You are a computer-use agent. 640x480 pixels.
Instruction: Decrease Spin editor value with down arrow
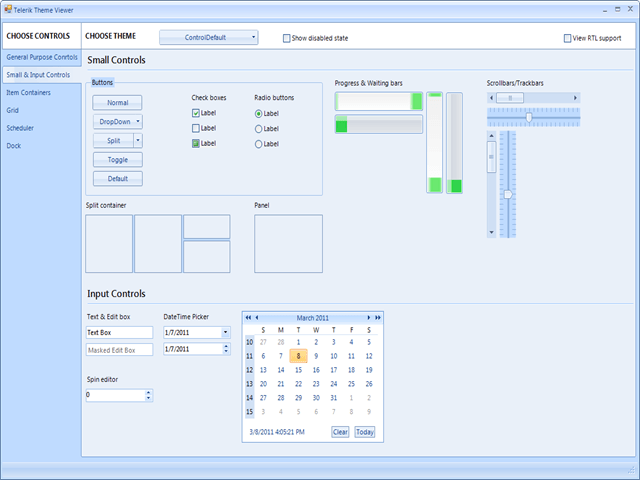coord(149,398)
